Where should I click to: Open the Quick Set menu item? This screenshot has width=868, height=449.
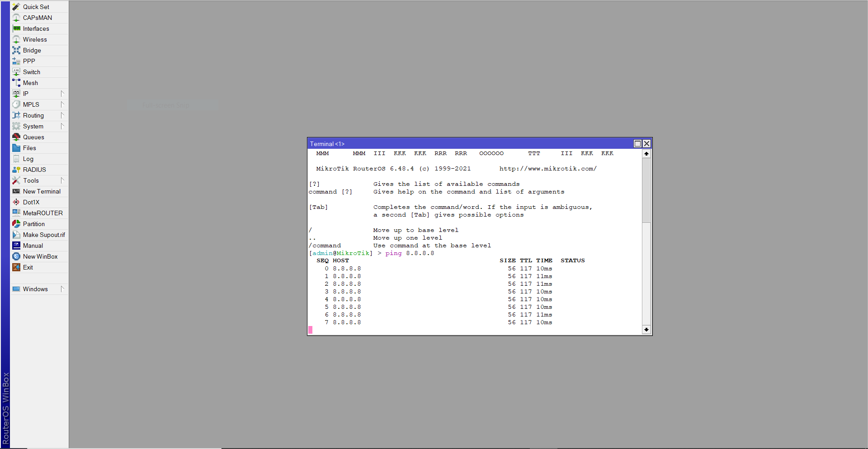coord(40,7)
